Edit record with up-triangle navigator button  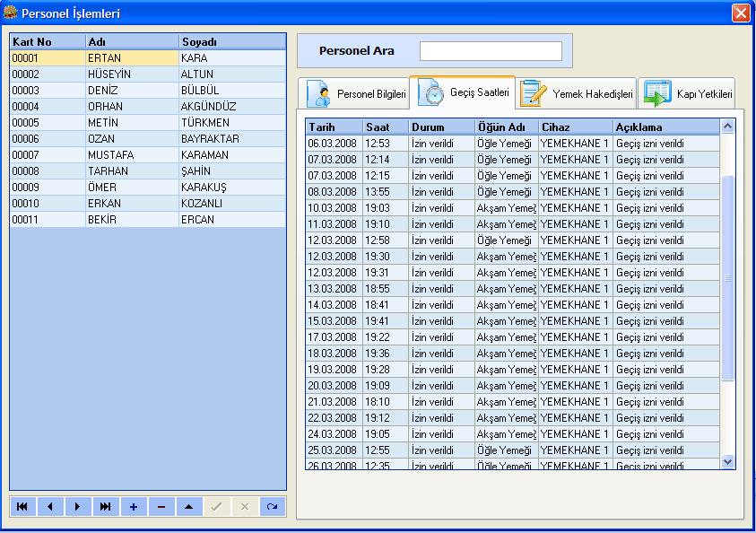click(189, 507)
